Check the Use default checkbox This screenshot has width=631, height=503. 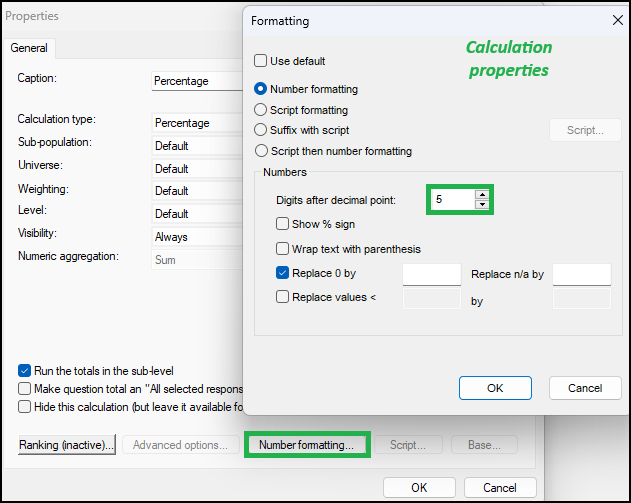click(260, 61)
